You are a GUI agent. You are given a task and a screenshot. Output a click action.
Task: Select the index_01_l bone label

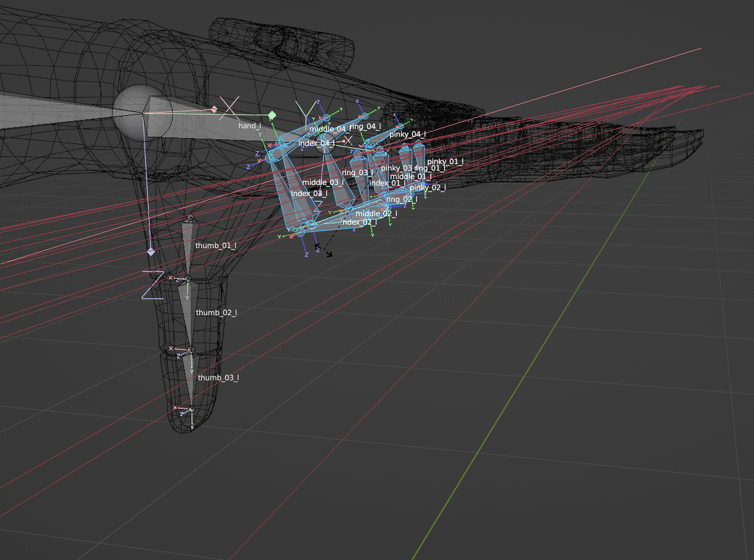387,183
